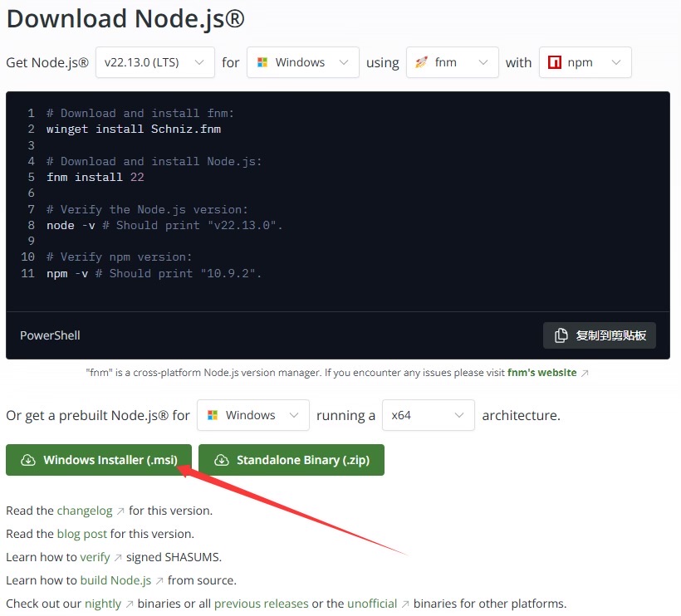Click the clipboard copy icon in the code box
Viewport: 681px width, 616px height.
click(x=561, y=335)
